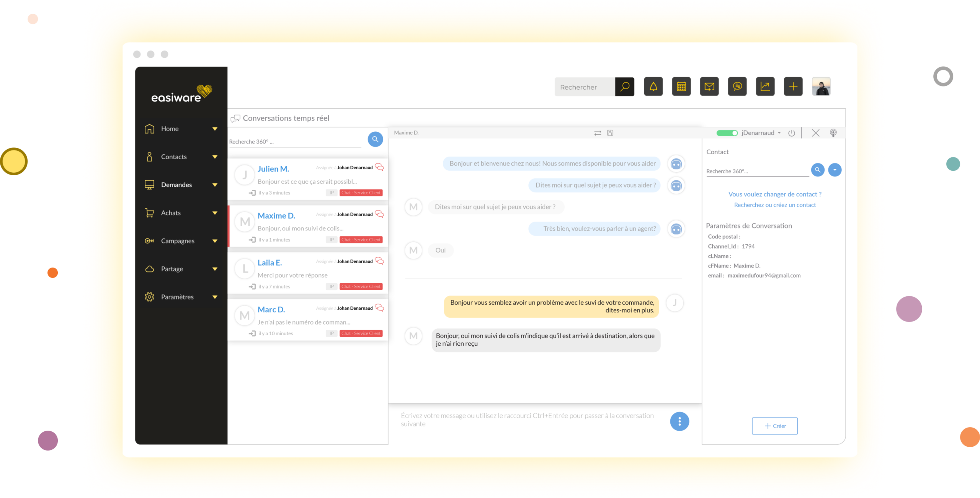Open the statistics chart icon
The height and width of the screenshot is (498, 980).
click(765, 87)
